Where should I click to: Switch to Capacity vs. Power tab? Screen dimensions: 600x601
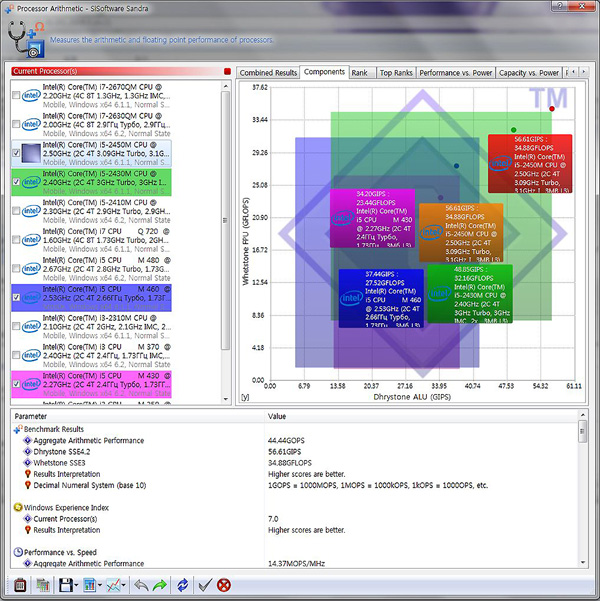pyautogui.click(x=528, y=72)
